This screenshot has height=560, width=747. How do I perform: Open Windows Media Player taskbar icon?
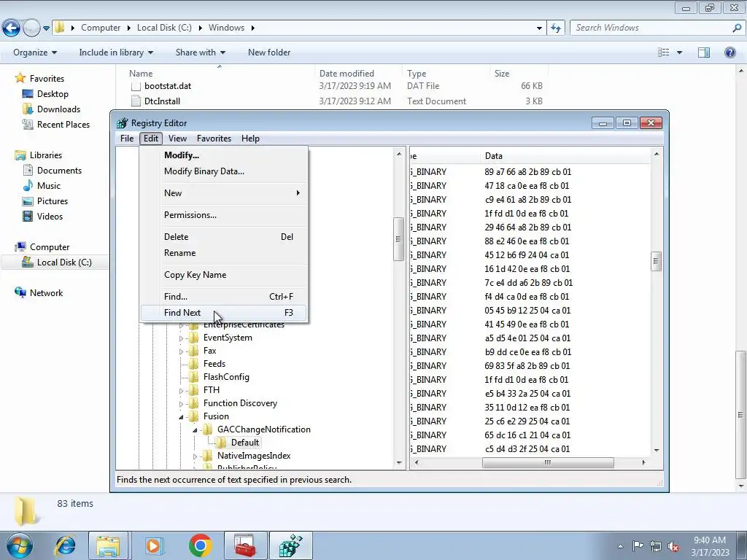pyautogui.click(x=153, y=545)
